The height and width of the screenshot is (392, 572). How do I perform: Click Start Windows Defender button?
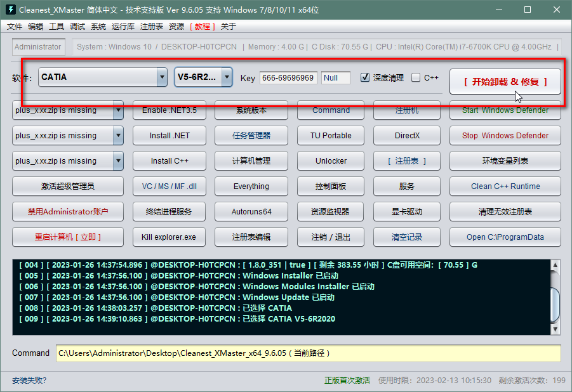point(505,110)
